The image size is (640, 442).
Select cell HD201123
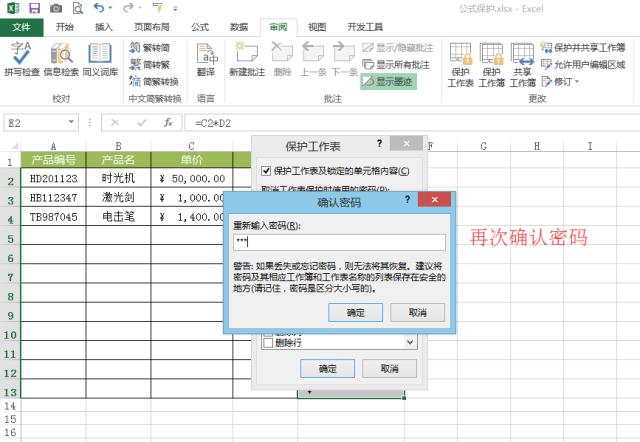[53, 178]
